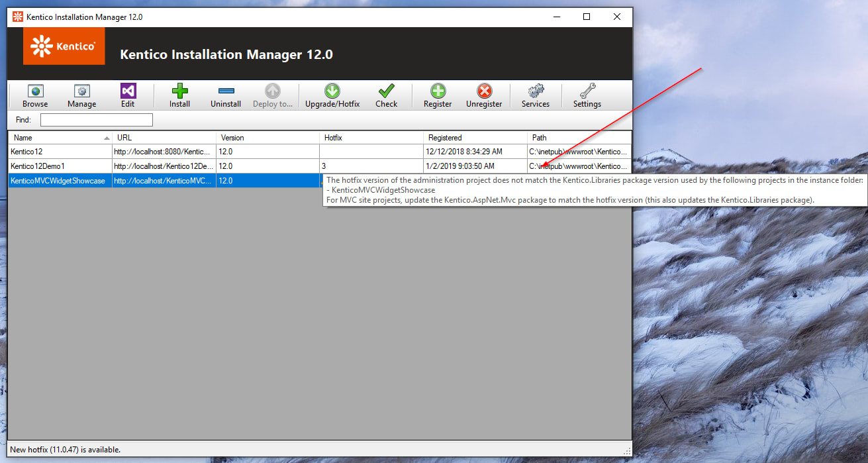Open the Manage instance tool

click(x=82, y=96)
